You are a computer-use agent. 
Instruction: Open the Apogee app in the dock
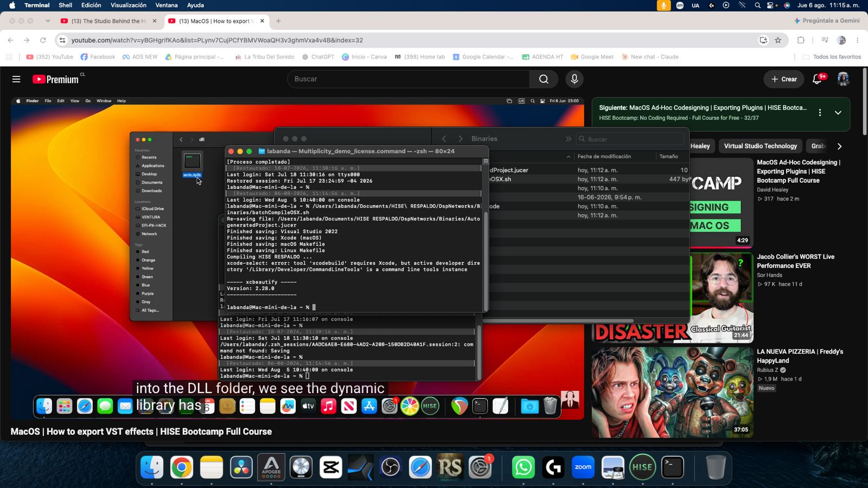(271, 467)
